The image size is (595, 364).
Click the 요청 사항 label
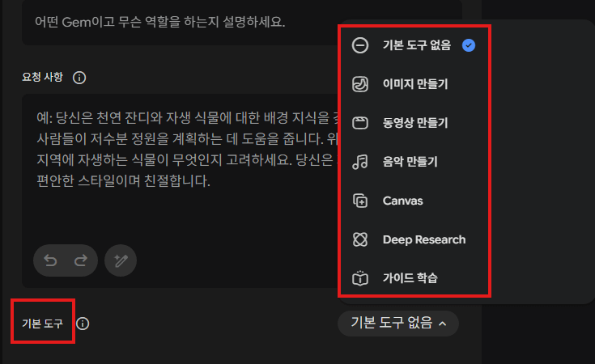(x=42, y=78)
